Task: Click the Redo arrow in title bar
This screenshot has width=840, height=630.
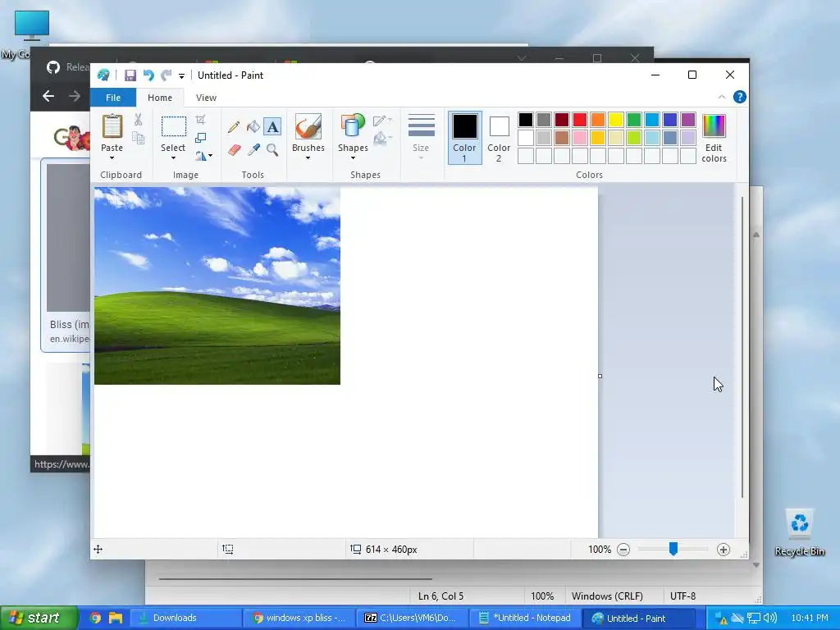Action: click(x=166, y=75)
